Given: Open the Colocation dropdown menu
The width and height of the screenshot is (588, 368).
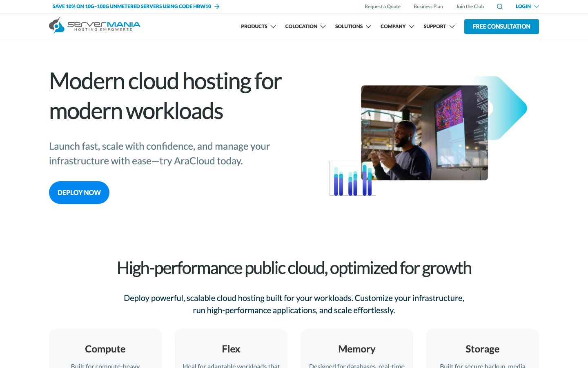Looking at the screenshot, I should (x=305, y=27).
